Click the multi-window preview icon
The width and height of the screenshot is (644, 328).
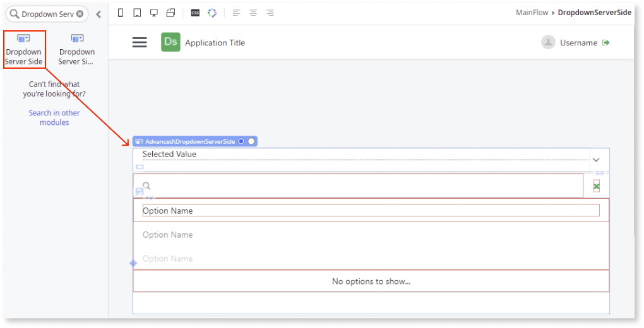[170, 13]
